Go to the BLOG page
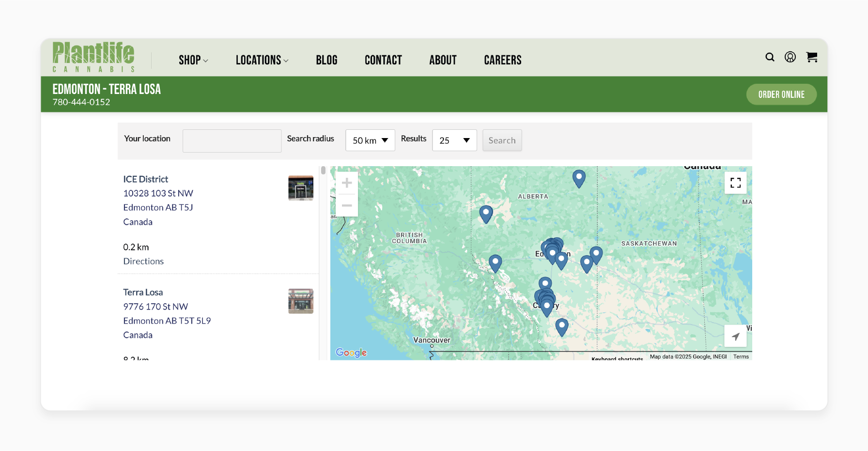 click(326, 60)
